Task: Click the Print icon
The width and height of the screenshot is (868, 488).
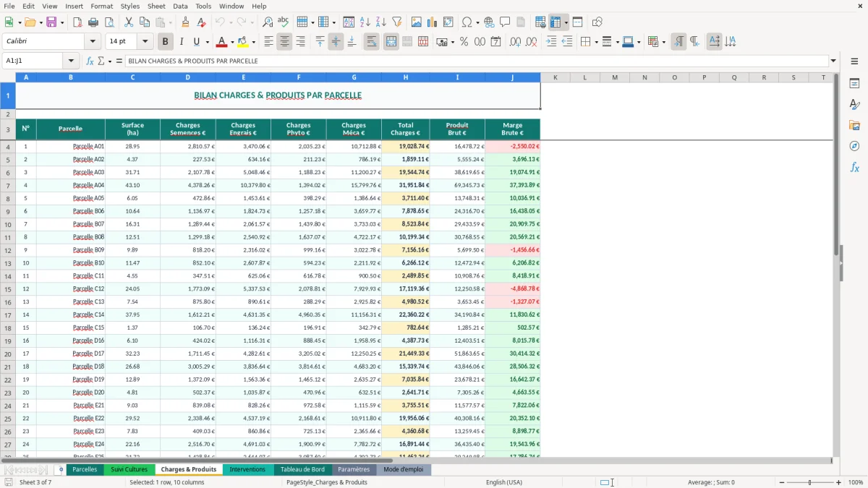Action: pos(93,22)
